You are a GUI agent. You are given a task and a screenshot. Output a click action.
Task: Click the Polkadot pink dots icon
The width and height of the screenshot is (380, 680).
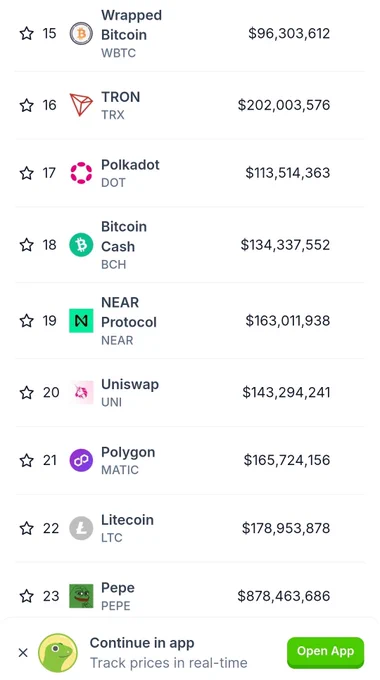click(x=81, y=173)
